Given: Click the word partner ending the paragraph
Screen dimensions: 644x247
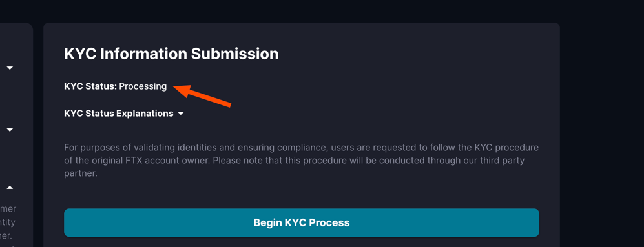Looking at the screenshot, I should click(81, 173).
